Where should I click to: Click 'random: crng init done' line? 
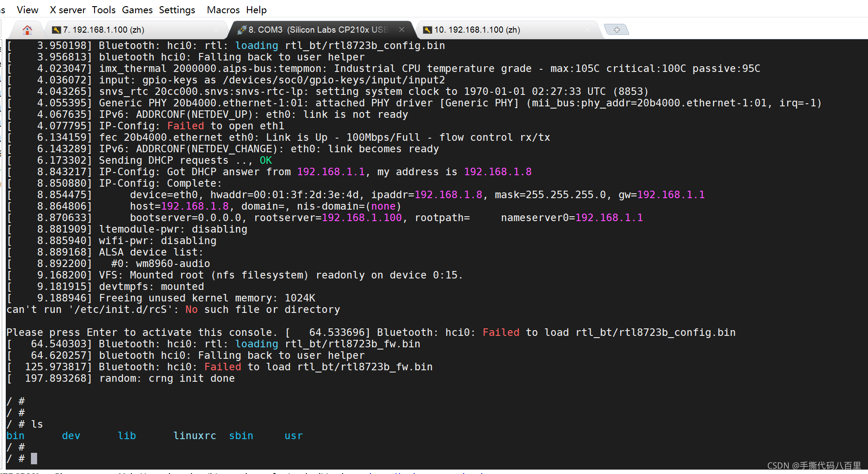point(167,378)
